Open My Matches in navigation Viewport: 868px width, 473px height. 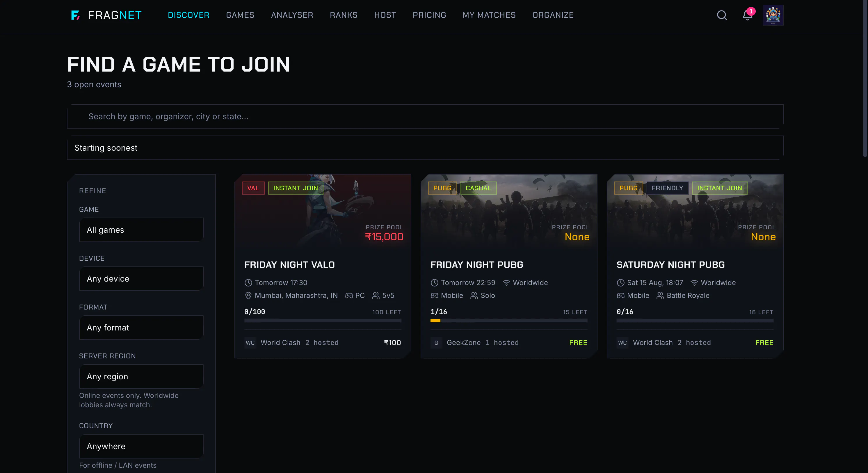(x=489, y=15)
